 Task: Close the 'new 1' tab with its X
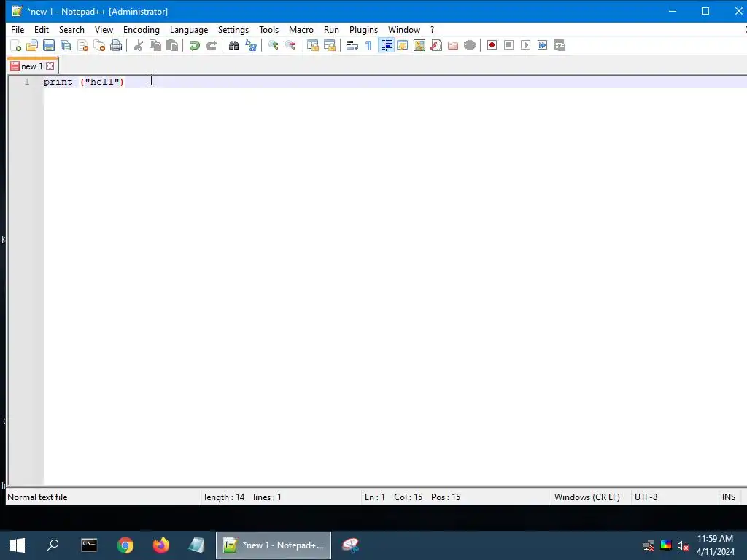50,66
